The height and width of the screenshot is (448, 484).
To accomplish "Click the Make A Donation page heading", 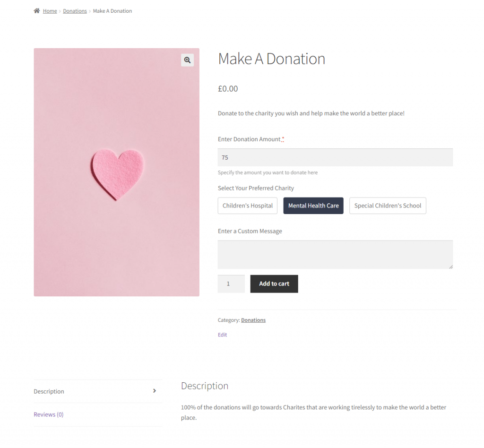I will (271, 59).
